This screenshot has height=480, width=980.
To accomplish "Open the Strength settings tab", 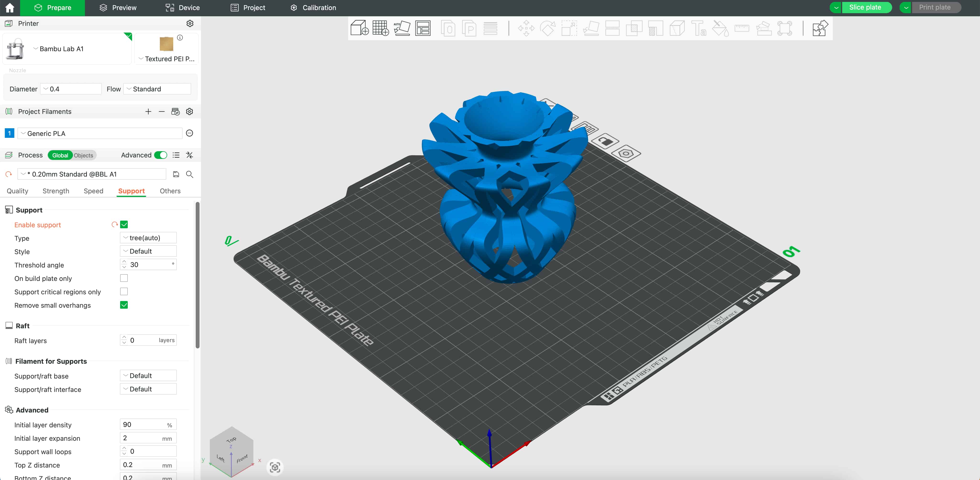I will (x=56, y=191).
